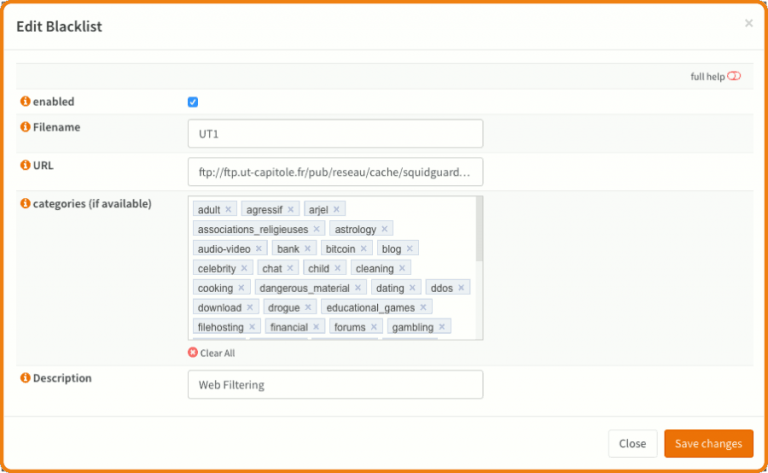Click the info icon beside categories label
This screenshot has height=473, width=768.
coord(26,204)
